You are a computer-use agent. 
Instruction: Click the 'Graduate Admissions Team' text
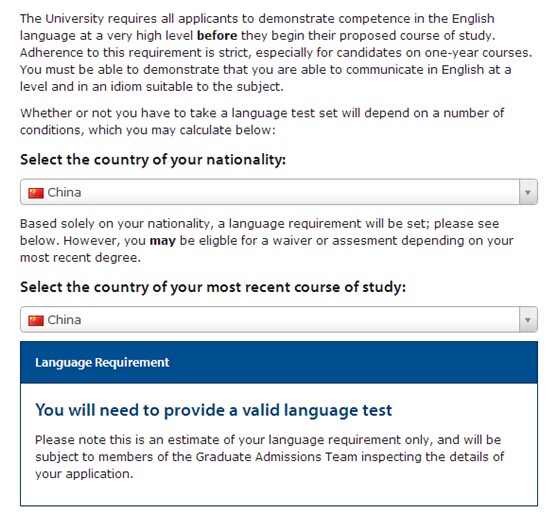[277, 457]
